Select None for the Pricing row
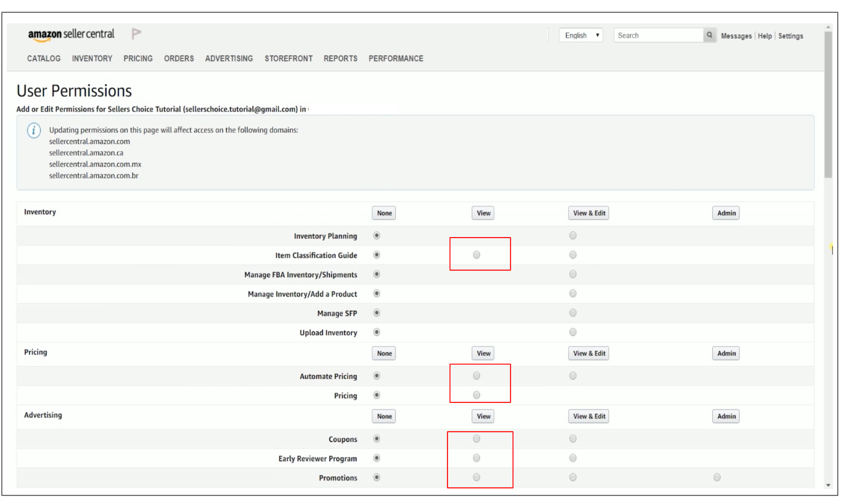The width and height of the screenshot is (842, 504). point(377,395)
